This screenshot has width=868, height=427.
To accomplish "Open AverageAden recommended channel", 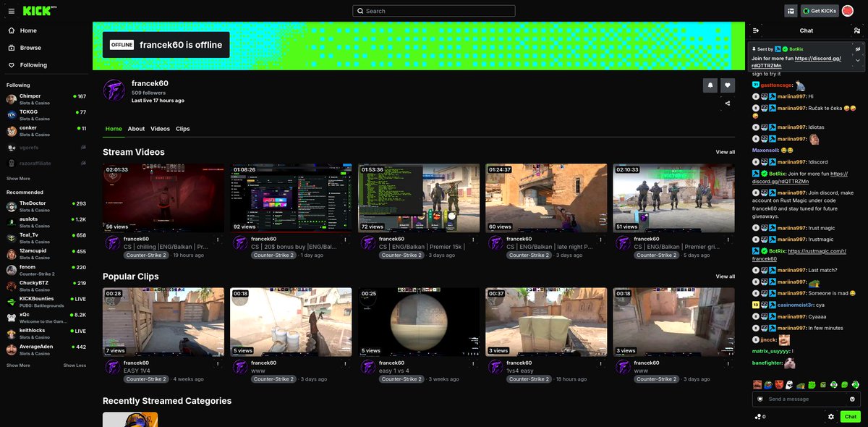I will 46,350.
